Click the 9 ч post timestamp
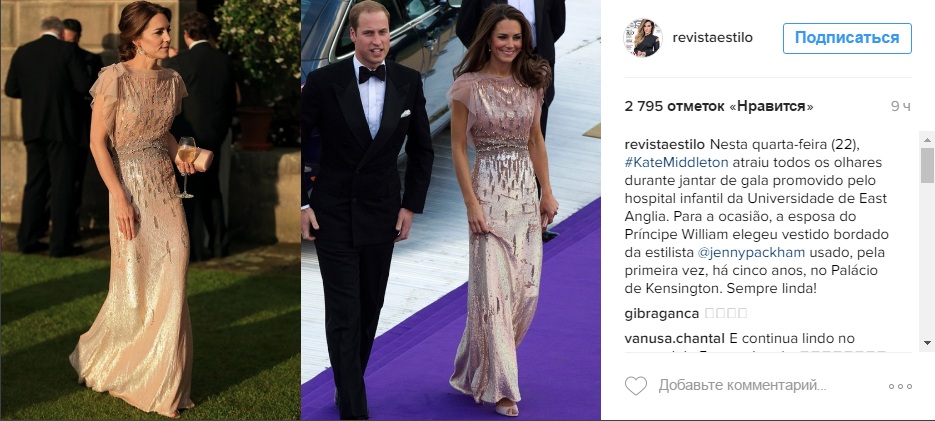 tap(901, 107)
